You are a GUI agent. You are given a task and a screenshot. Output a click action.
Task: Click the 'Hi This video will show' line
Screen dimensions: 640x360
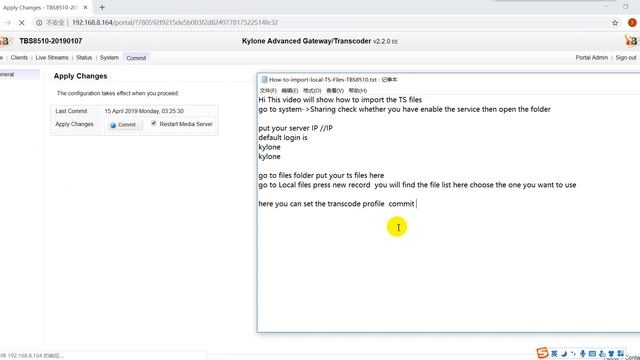click(340, 100)
